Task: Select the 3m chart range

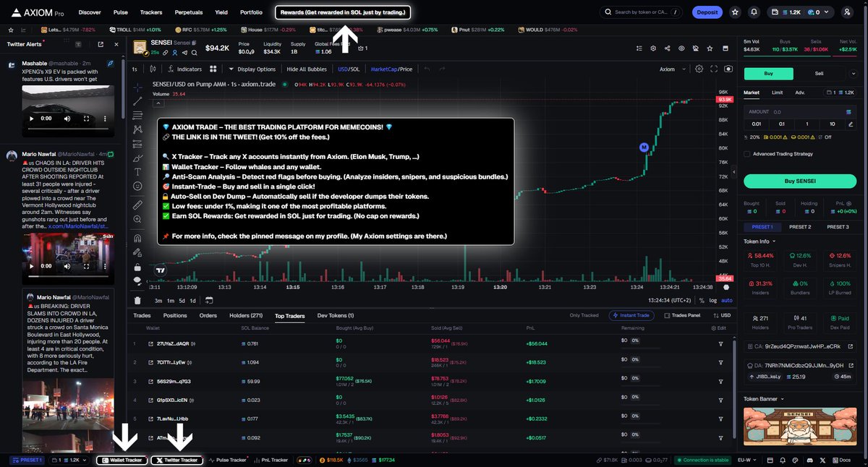Action: [158, 300]
